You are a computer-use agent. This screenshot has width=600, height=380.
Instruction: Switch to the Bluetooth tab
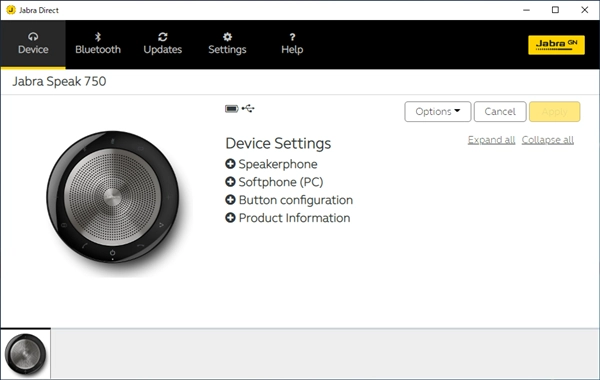98,44
